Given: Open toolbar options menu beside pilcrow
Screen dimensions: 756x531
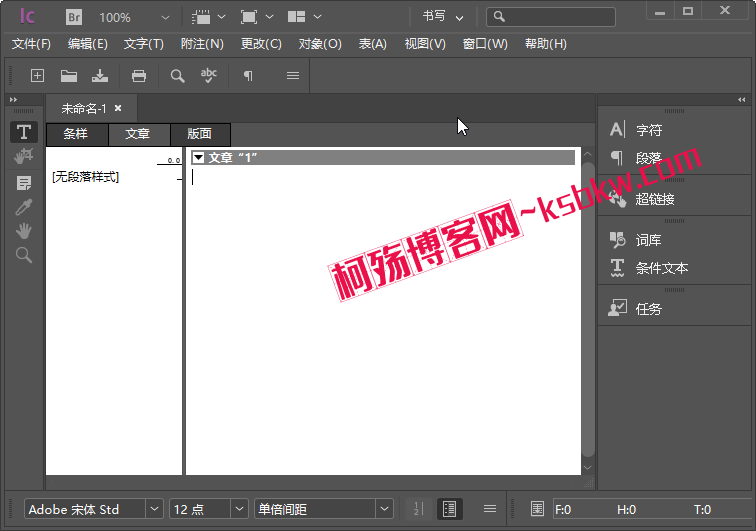Looking at the screenshot, I should pos(293,76).
